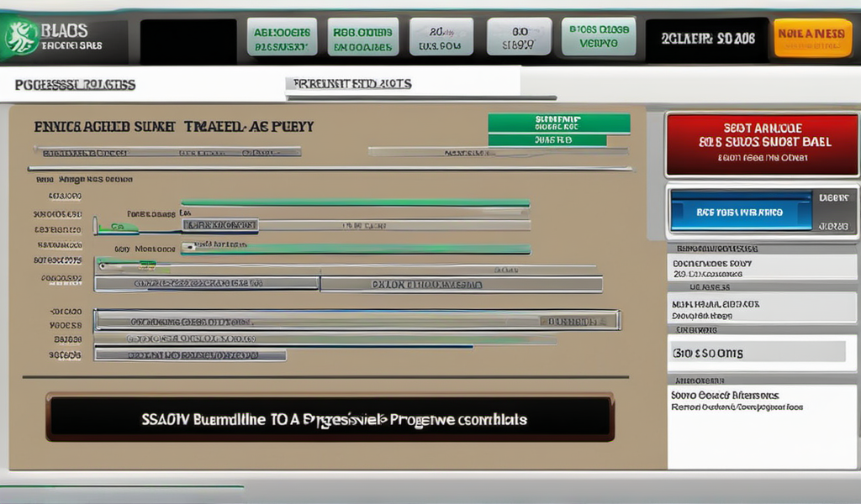Screen dimensions: 861x504
Task: Click the first green-text header button
Action: pyautogui.click(x=282, y=37)
